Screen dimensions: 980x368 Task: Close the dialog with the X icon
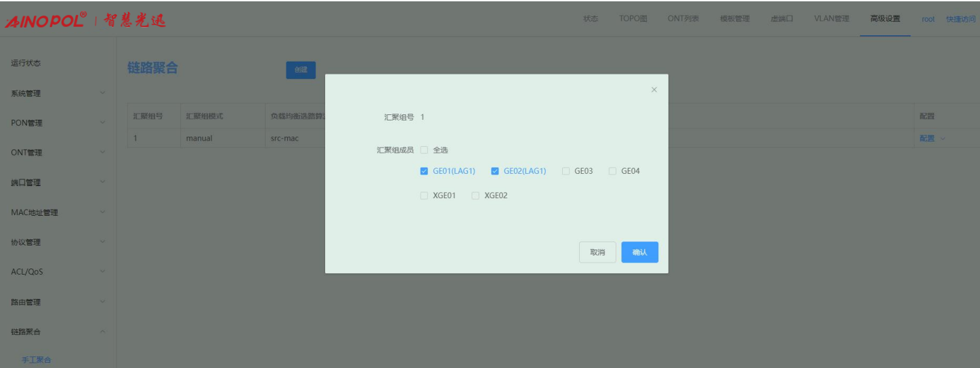point(654,90)
